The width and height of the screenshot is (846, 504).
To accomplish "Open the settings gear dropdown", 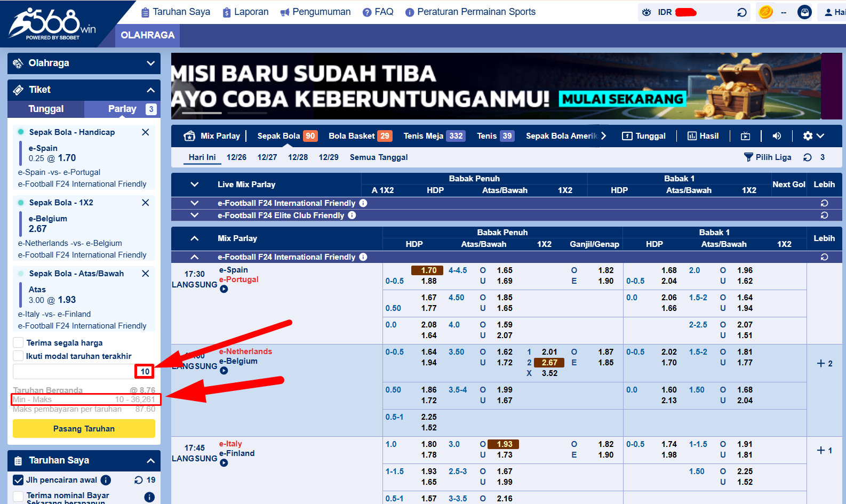I will 813,136.
